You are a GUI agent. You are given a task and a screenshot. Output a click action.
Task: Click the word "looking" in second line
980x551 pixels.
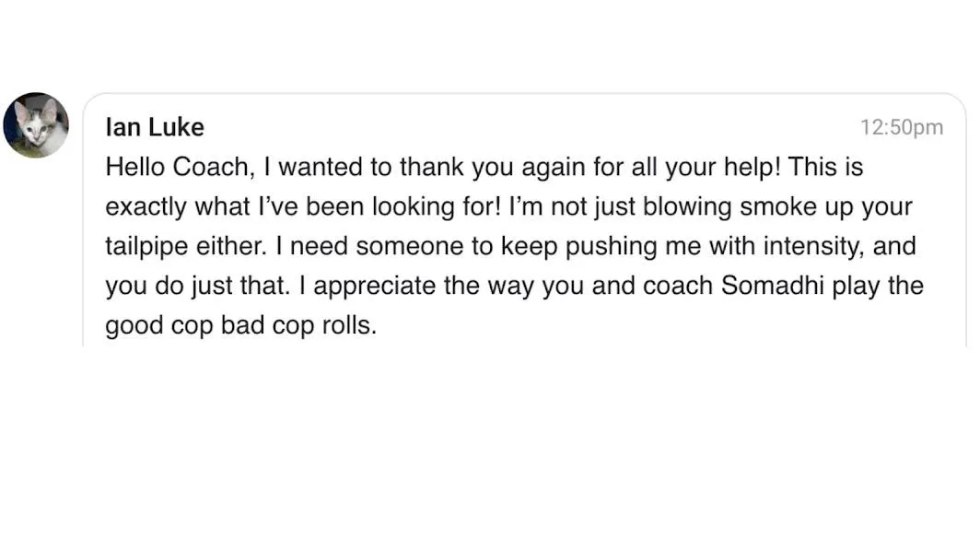tap(414, 207)
